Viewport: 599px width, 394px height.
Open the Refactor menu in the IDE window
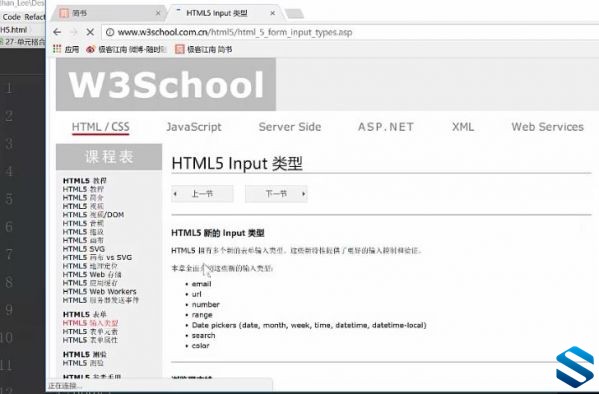click(35, 17)
